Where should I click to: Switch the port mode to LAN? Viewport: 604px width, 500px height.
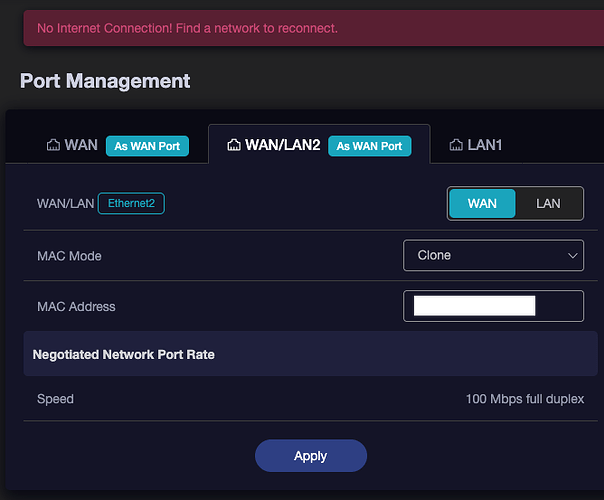[x=548, y=204]
